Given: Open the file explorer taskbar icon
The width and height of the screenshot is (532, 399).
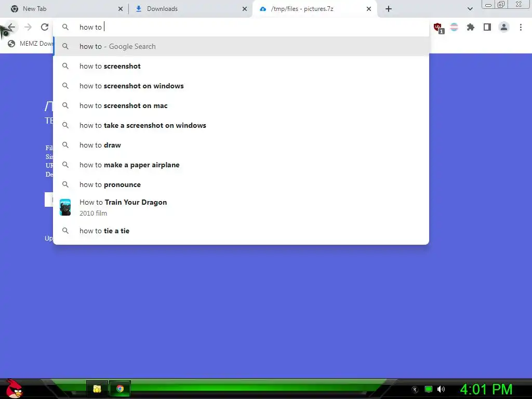Looking at the screenshot, I should [x=97, y=389].
